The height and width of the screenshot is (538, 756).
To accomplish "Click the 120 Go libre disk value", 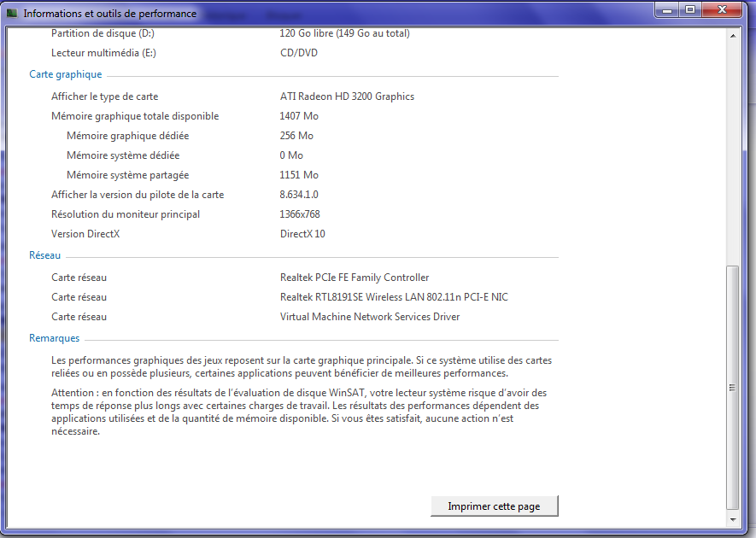I will click(x=345, y=33).
